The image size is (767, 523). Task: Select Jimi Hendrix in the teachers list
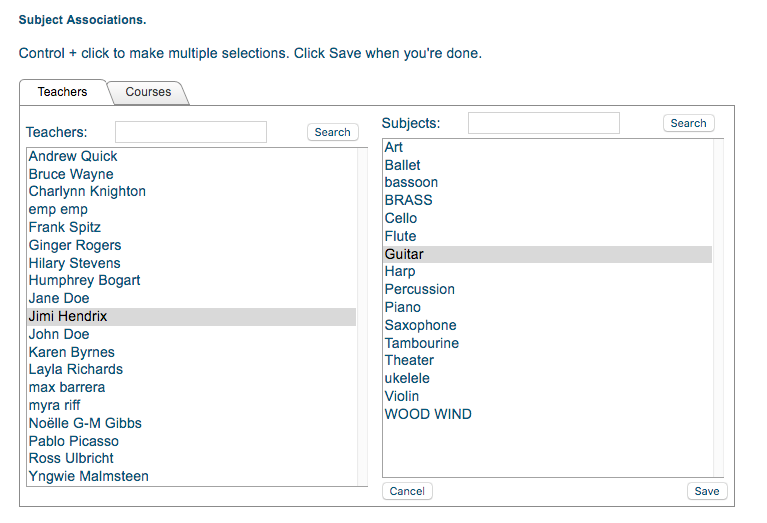coord(68,317)
